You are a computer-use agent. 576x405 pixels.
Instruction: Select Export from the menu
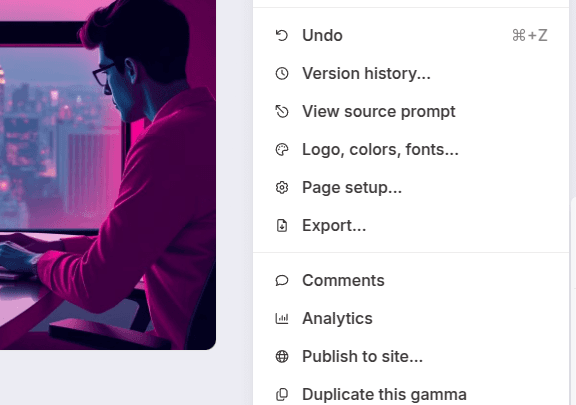(x=411, y=225)
